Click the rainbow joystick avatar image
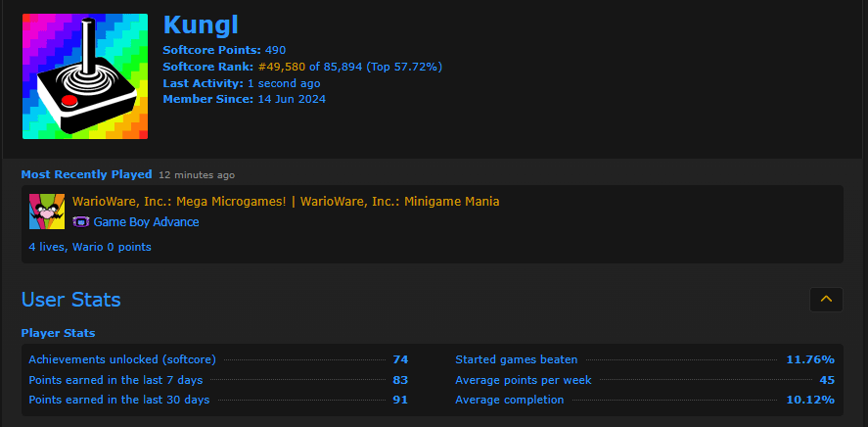868x427 pixels. pyautogui.click(x=85, y=76)
